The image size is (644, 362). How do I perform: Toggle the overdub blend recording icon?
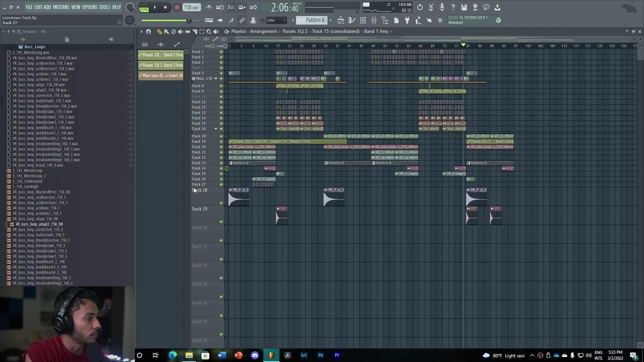242,7
